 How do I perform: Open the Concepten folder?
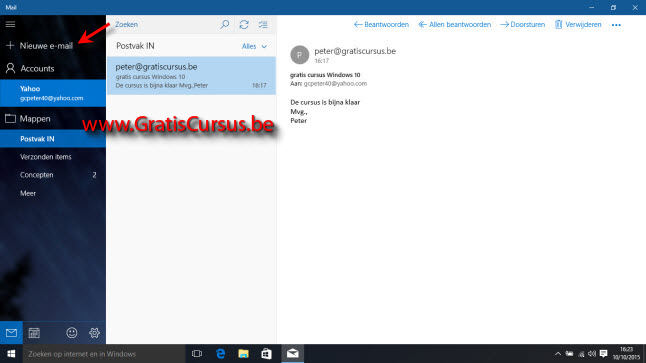click(x=53, y=175)
